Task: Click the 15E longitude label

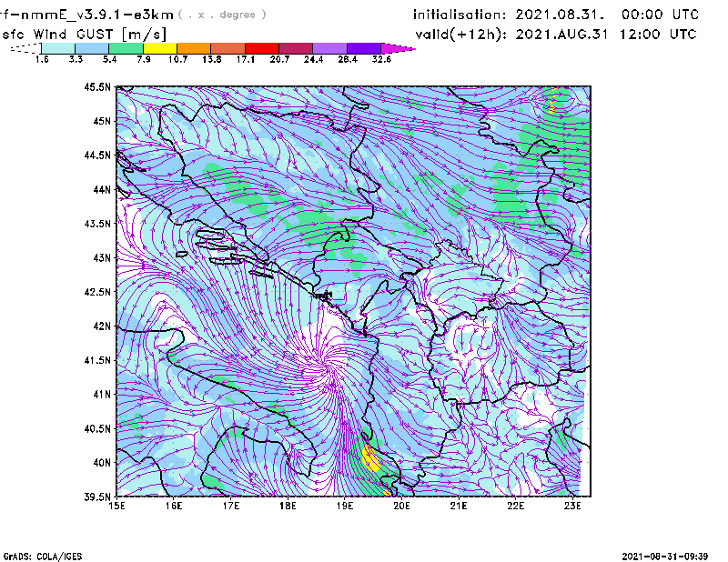Action: pos(116,506)
